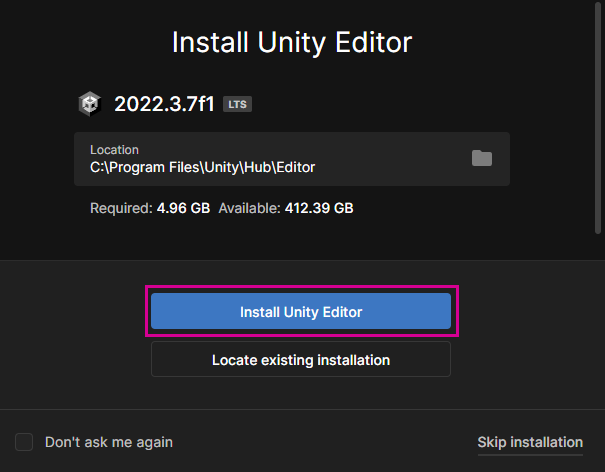Open the folder browser for install location
Image resolution: width=605 pixels, height=472 pixels.
482,158
